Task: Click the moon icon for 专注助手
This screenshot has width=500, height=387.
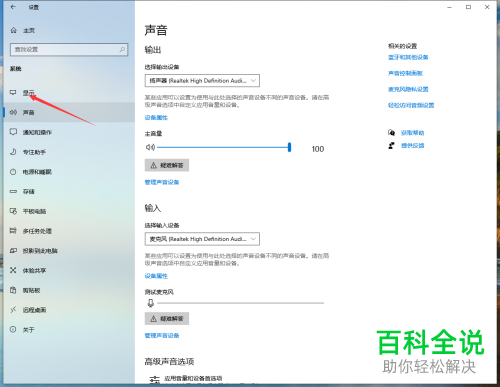Action: (x=13, y=152)
